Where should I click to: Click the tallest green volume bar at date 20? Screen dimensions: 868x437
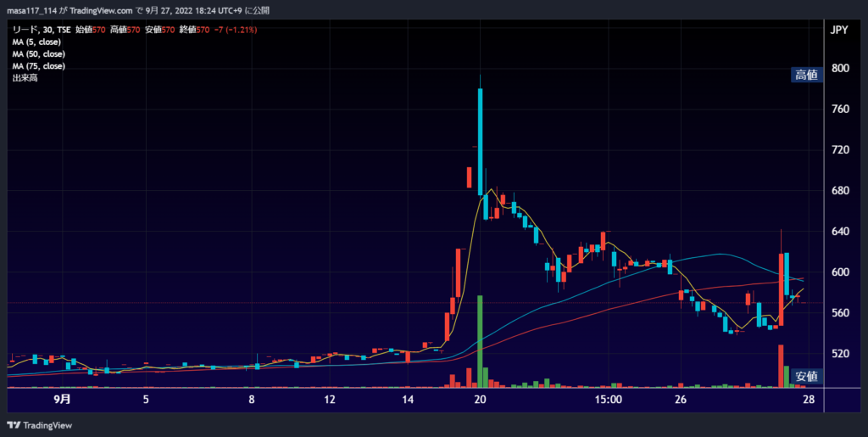point(480,341)
